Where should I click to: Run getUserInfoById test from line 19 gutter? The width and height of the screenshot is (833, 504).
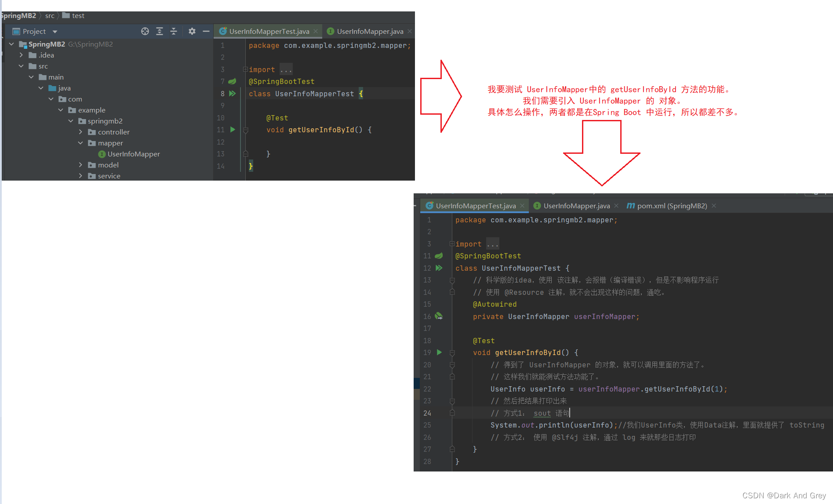(439, 352)
